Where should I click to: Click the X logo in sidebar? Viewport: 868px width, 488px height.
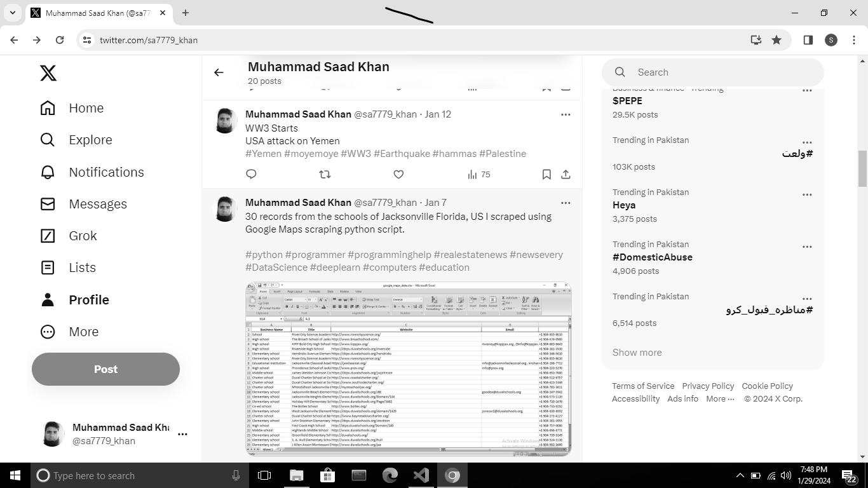[48, 73]
